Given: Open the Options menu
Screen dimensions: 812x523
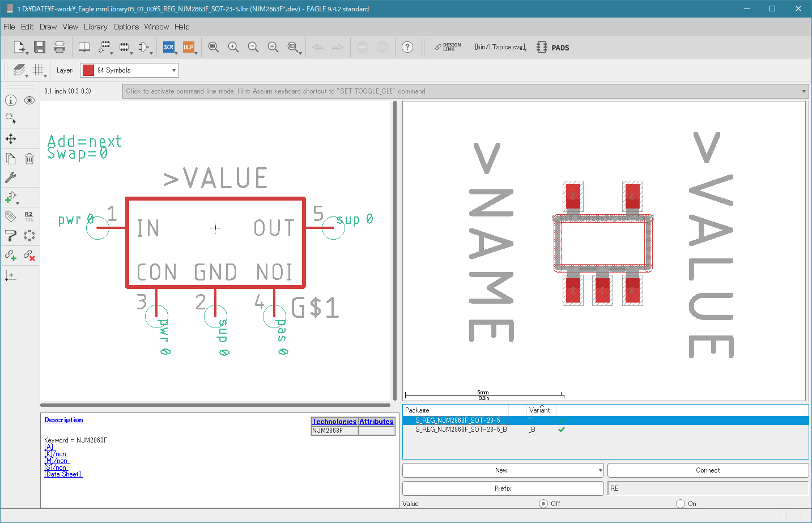Looking at the screenshot, I should pyautogui.click(x=126, y=27).
